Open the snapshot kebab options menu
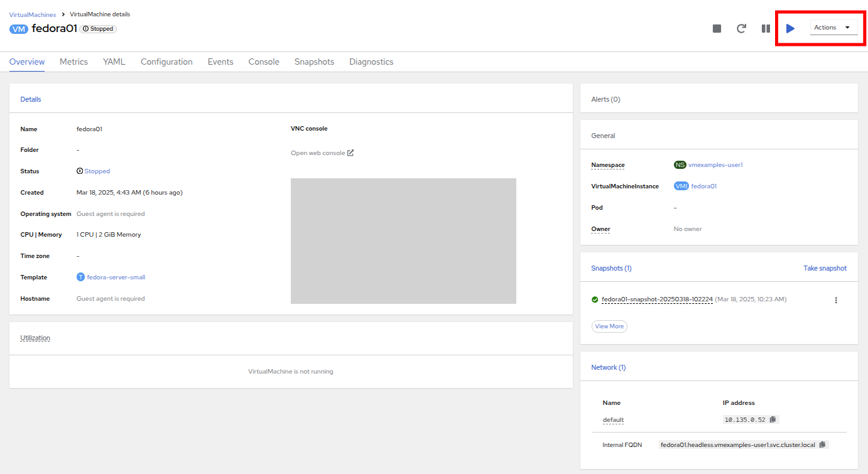 835,300
